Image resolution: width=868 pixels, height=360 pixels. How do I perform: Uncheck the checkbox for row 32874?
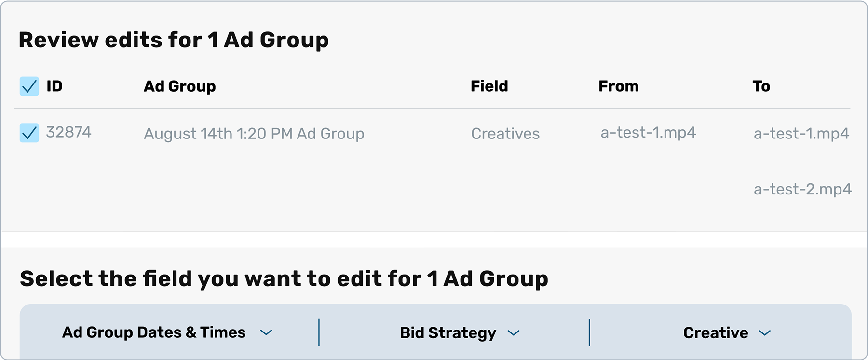tap(29, 133)
